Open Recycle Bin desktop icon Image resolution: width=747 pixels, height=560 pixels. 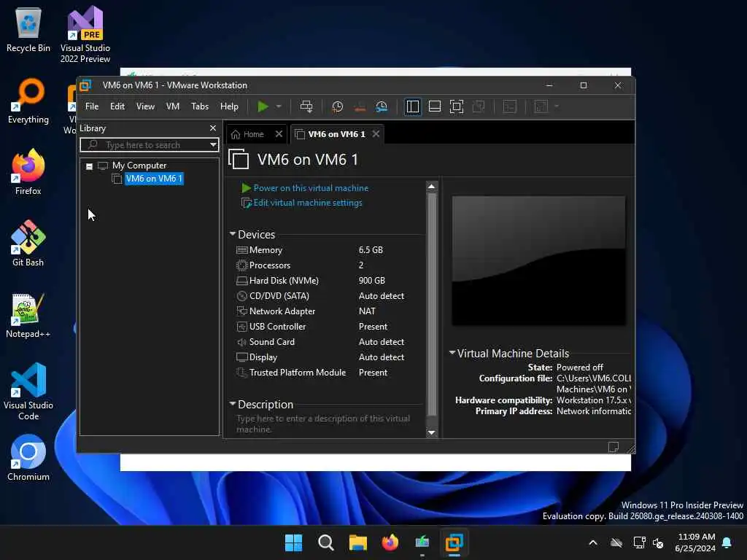[x=28, y=29]
